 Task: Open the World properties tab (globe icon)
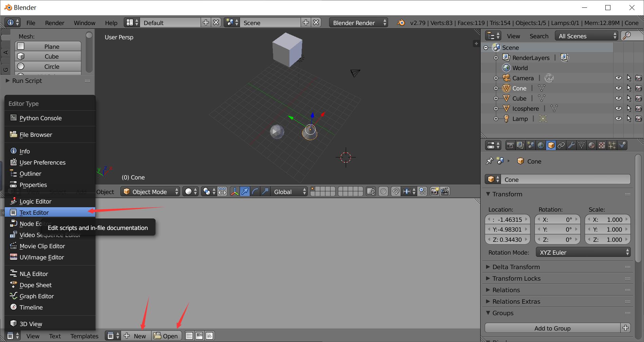tap(541, 145)
